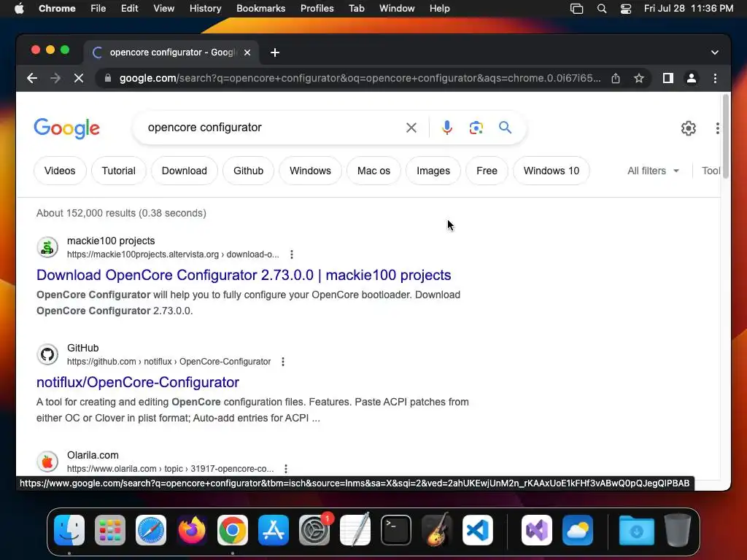Launch Visual Studio Code from Dock

point(477,530)
